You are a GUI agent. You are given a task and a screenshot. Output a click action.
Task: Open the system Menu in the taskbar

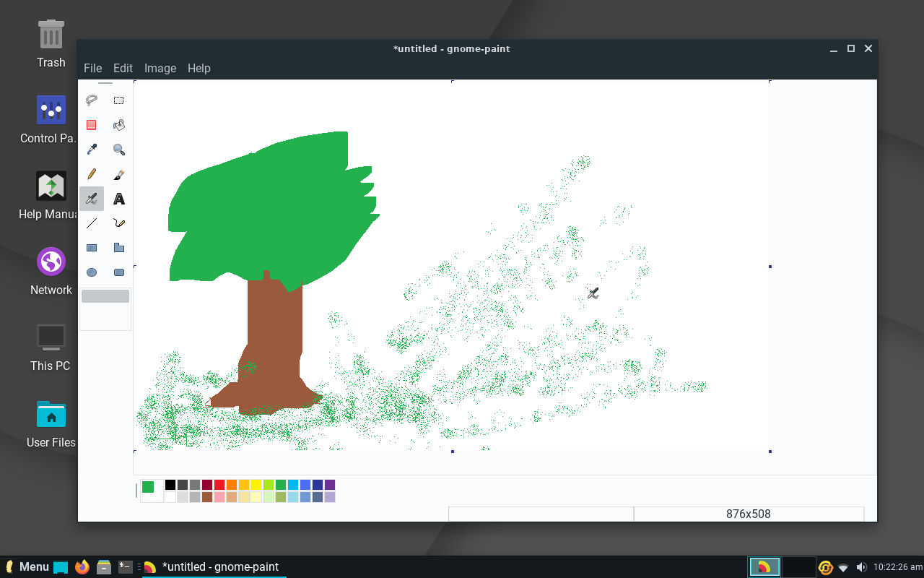tap(27, 566)
